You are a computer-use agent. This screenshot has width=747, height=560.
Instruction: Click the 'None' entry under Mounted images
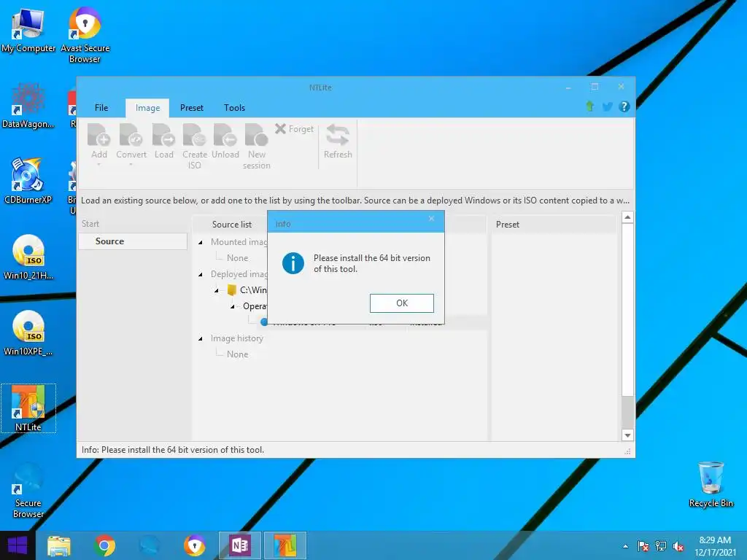click(x=237, y=257)
